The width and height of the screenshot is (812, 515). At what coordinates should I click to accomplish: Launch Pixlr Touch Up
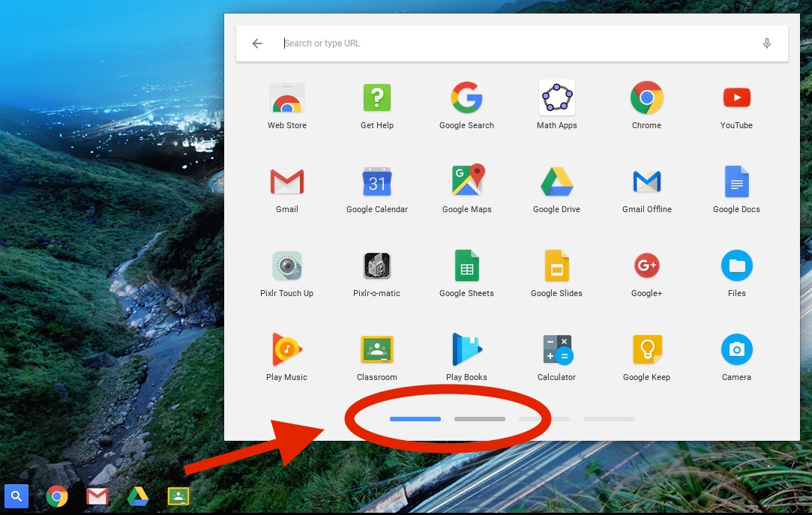(x=287, y=265)
